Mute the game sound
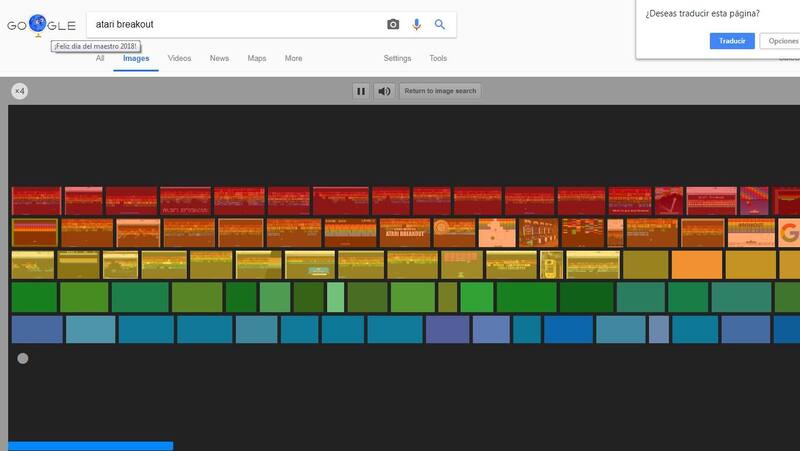The width and height of the screenshot is (800, 451). 384,91
